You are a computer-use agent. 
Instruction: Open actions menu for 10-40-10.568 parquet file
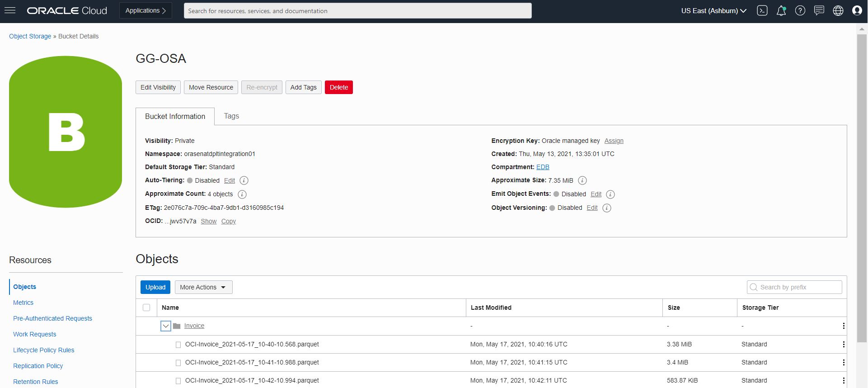point(844,345)
